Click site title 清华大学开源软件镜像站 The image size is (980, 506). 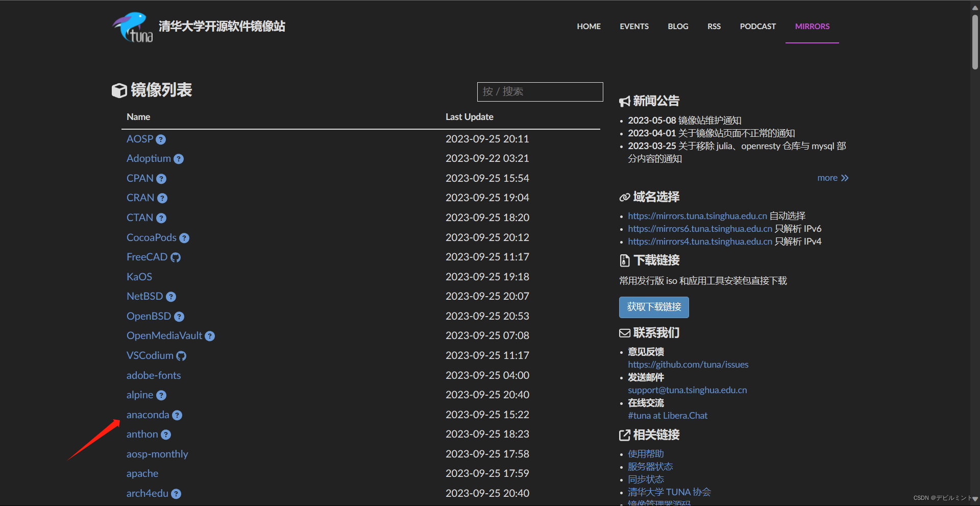(222, 27)
